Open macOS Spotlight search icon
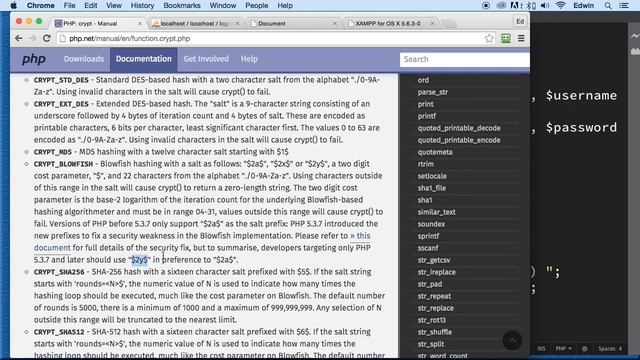 coord(608,6)
